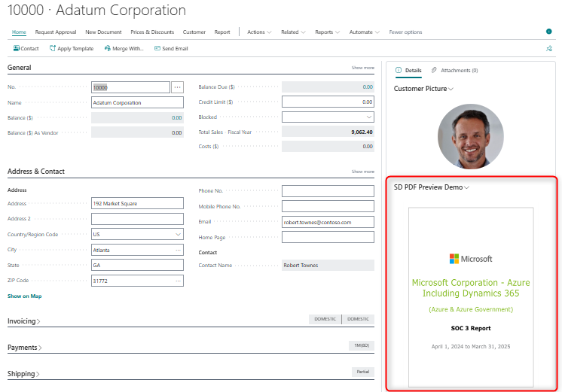Open the Blocked dropdown

(x=368, y=117)
